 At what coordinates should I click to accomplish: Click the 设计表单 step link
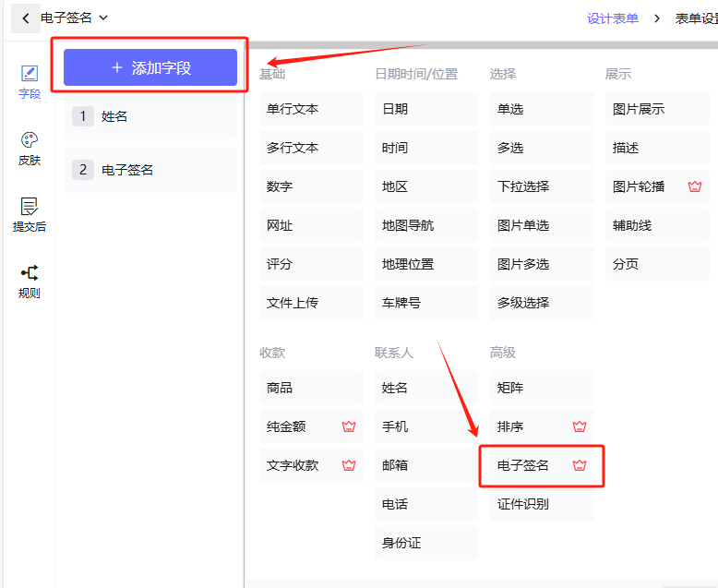613,18
